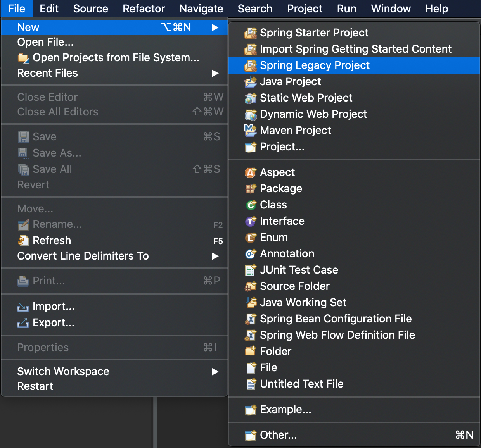Click the Package icon
481x448 pixels.
[x=251, y=189]
